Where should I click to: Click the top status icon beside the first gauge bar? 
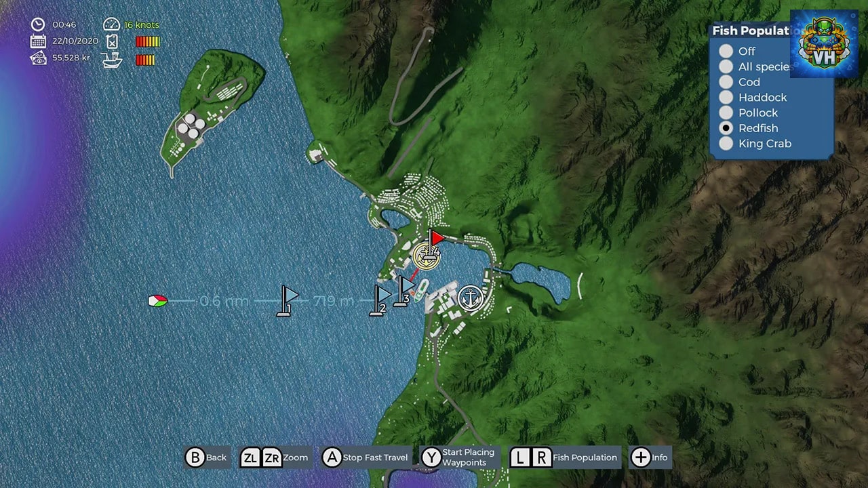[112, 41]
